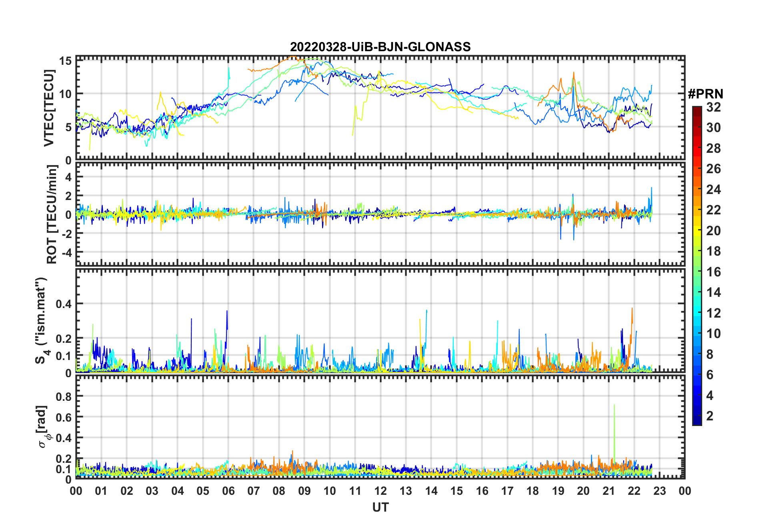This screenshot has height=532, width=761.
Task: Select the UT x-axis label
Action: point(380,507)
